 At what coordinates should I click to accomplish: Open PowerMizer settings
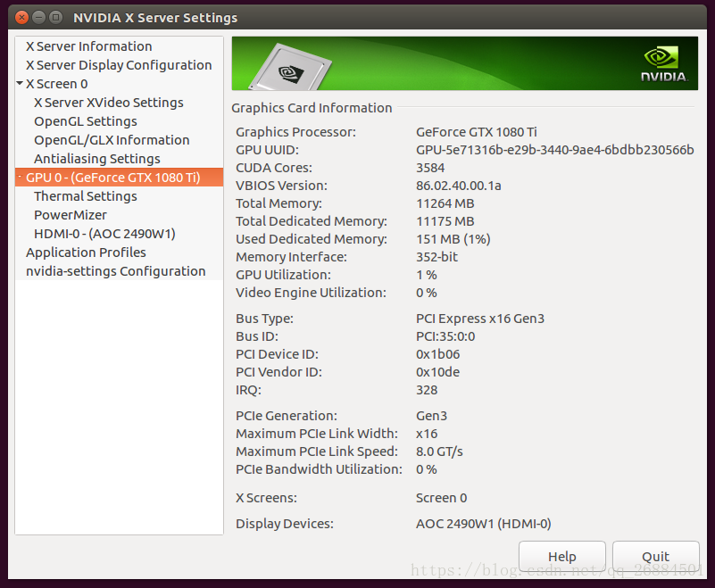(71, 215)
